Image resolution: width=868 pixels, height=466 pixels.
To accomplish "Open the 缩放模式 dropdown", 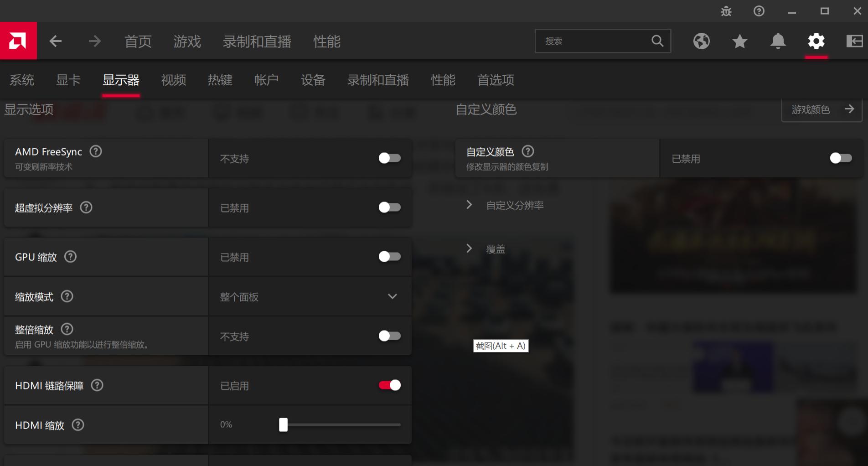I will click(392, 296).
